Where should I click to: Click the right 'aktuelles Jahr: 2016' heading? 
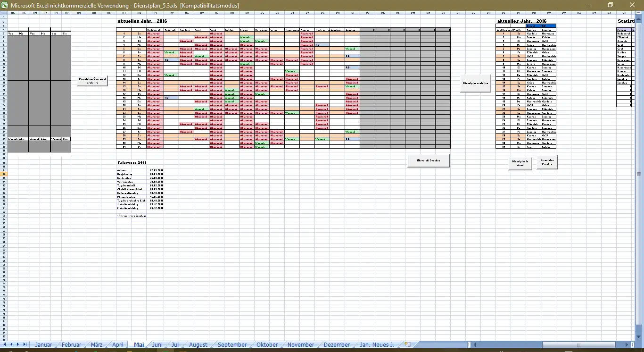[522, 21]
